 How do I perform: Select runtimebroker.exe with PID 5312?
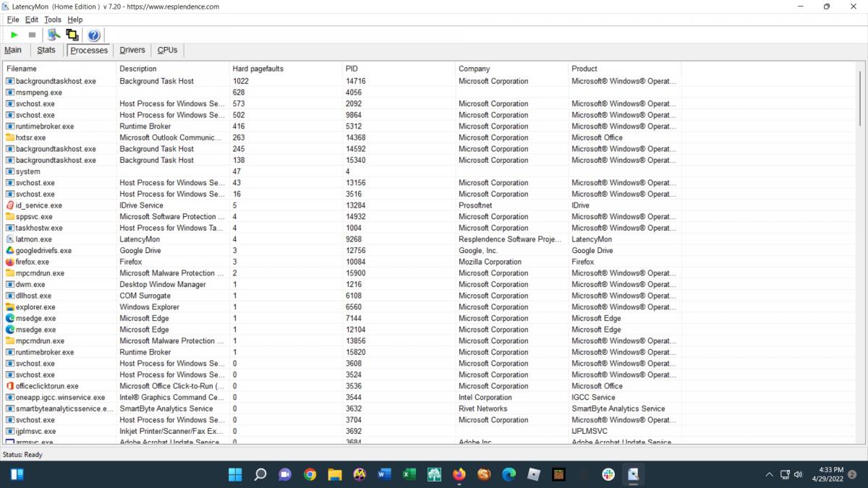(x=45, y=127)
